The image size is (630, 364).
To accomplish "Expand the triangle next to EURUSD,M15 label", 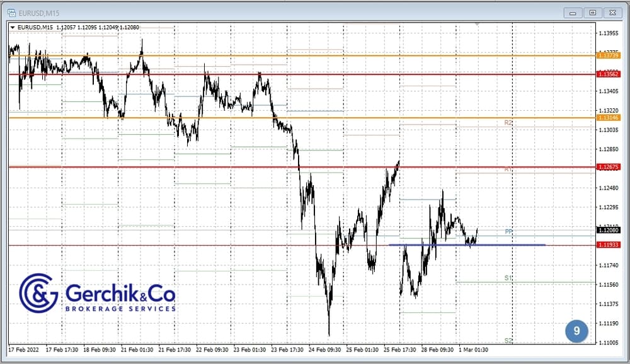I will (x=13, y=27).
